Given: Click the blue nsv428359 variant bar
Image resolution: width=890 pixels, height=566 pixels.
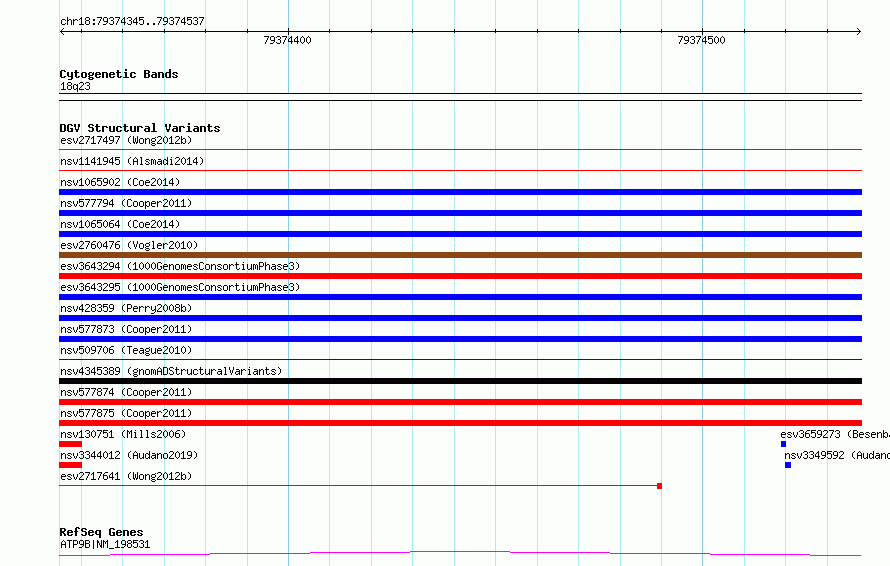Looking at the screenshot, I should click(x=460, y=318).
